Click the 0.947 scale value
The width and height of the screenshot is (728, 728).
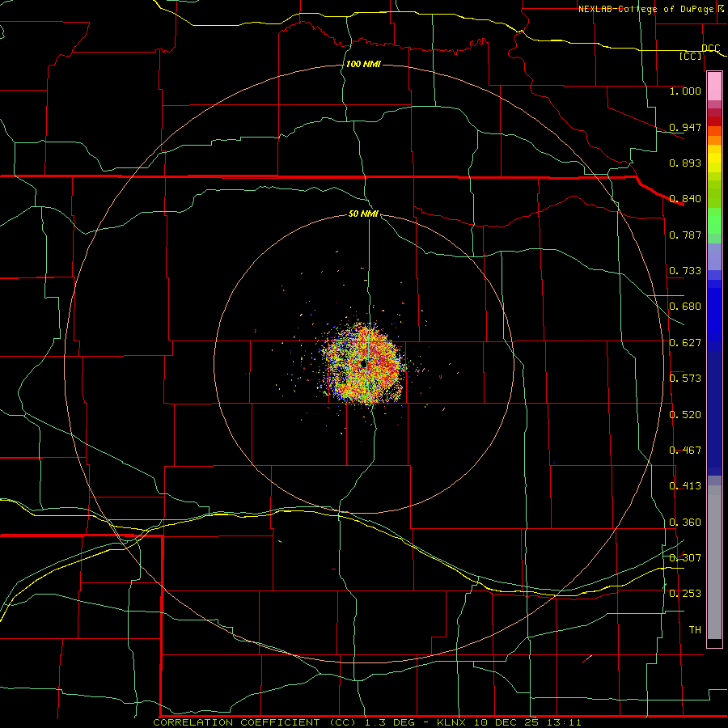pos(685,127)
